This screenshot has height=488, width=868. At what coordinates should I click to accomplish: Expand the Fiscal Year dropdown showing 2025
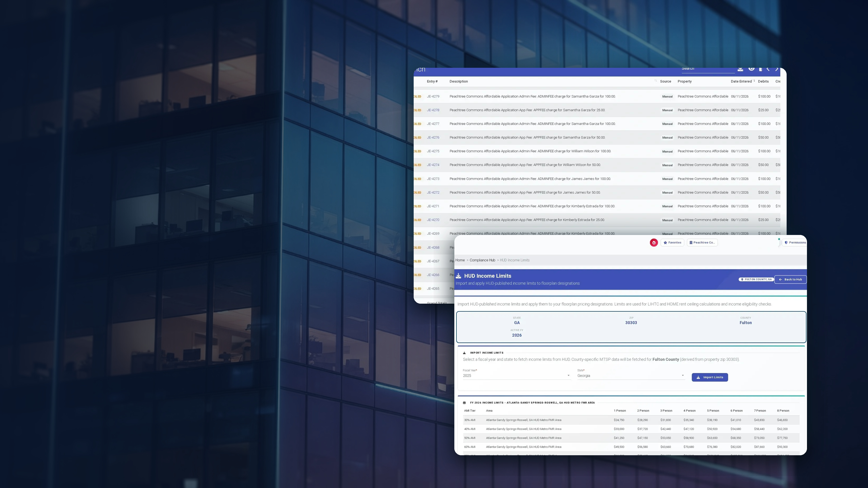(516, 375)
